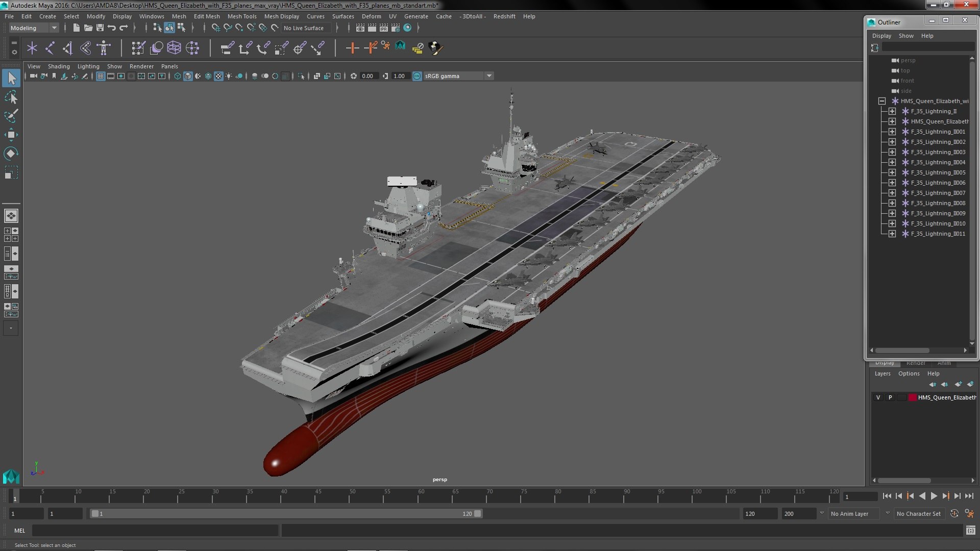Viewport: 980px width, 551px height.
Task: Click frame 60 on the time slider
Action: (x=422, y=495)
